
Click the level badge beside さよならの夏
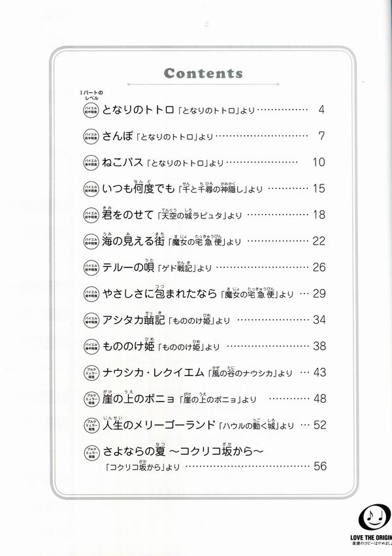tap(91, 452)
